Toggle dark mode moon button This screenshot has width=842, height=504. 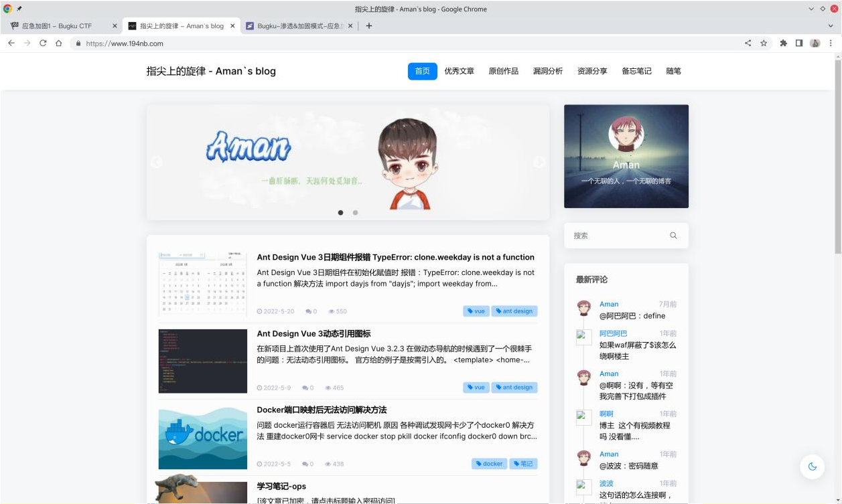(x=813, y=467)
